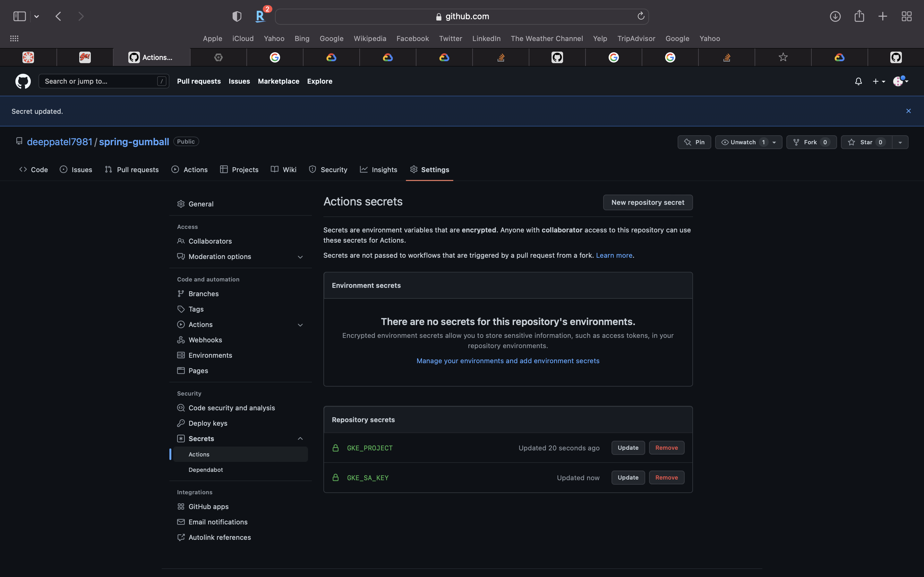The width and height of the screenshot is (924, 577).
Task: Collapse the Secrets sidebar section
Action: coord(300,439)
